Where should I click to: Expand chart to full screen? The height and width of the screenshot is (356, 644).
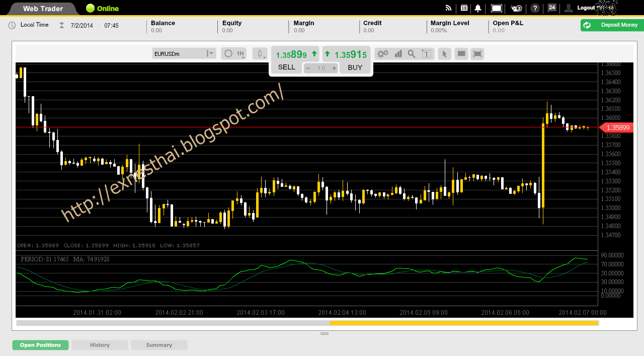click(x=477, y=54)
